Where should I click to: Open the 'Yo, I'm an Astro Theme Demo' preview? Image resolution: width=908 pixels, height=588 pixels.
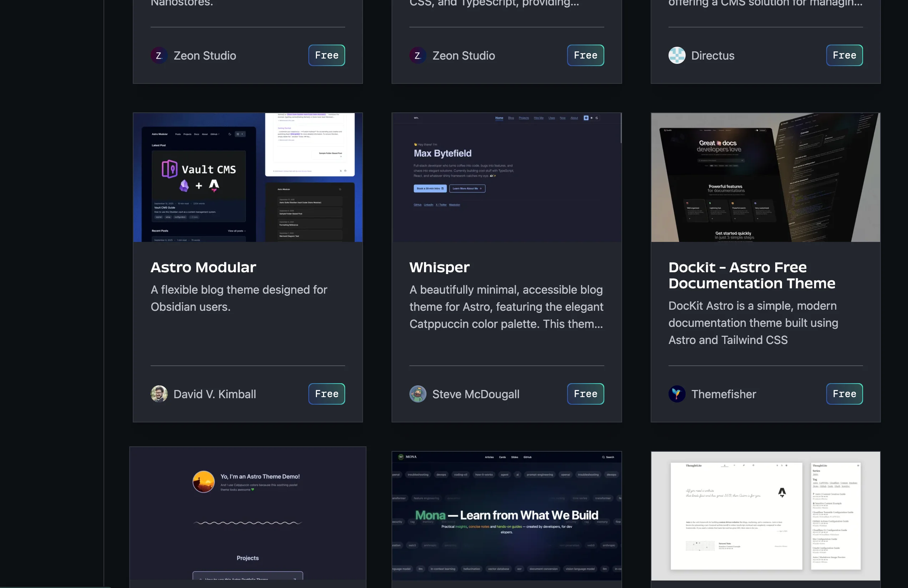click(x=248, y=514)
